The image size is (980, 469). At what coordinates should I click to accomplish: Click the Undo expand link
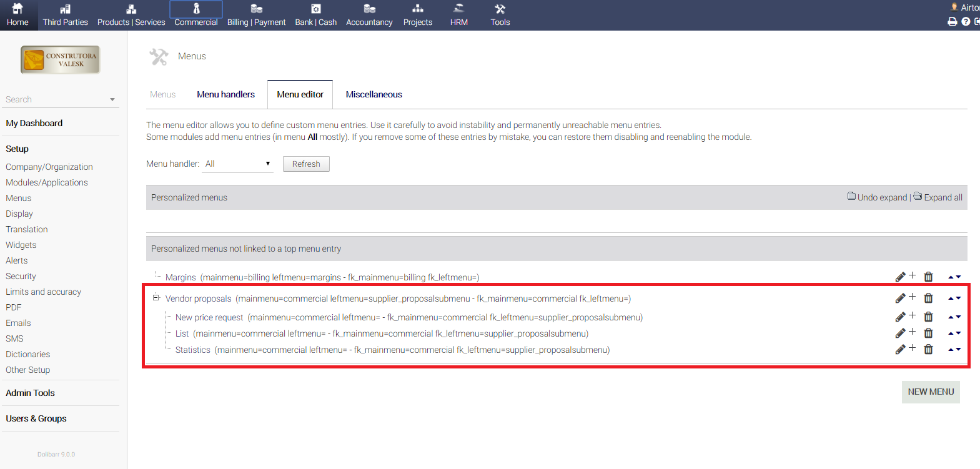click(881, 197)
